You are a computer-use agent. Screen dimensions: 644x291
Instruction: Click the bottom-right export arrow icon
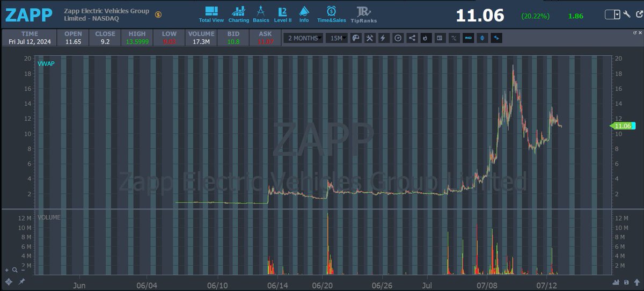click(636, 283)
